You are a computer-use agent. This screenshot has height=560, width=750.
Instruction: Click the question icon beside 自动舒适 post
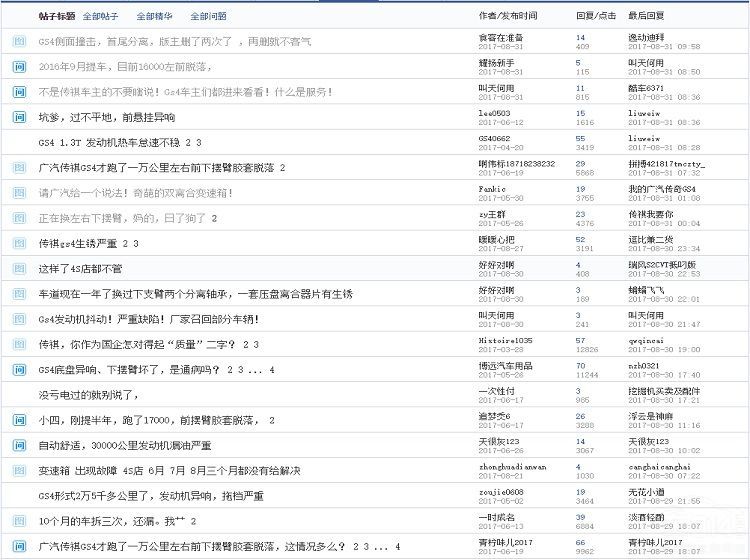[x=19, y=445]
